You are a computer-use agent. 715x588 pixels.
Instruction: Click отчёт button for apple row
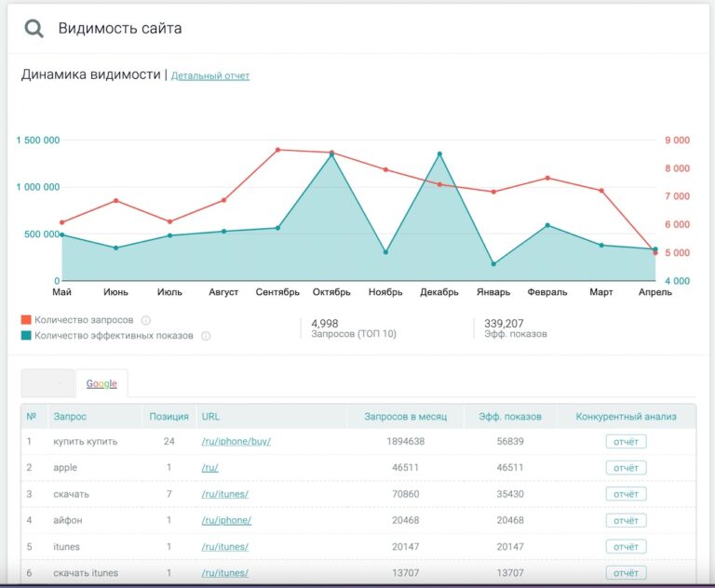(626, 468)
